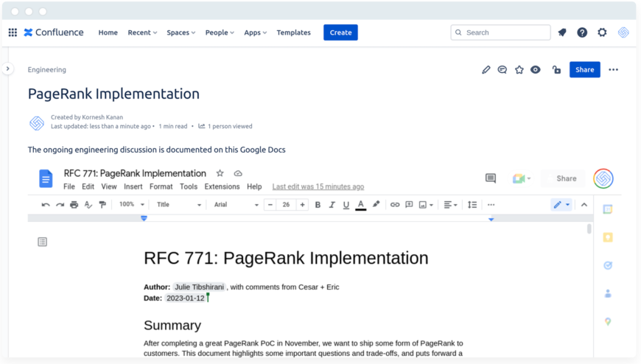Click the document outline icon
This screenshot has height=364, width=641.
(43, 242)
